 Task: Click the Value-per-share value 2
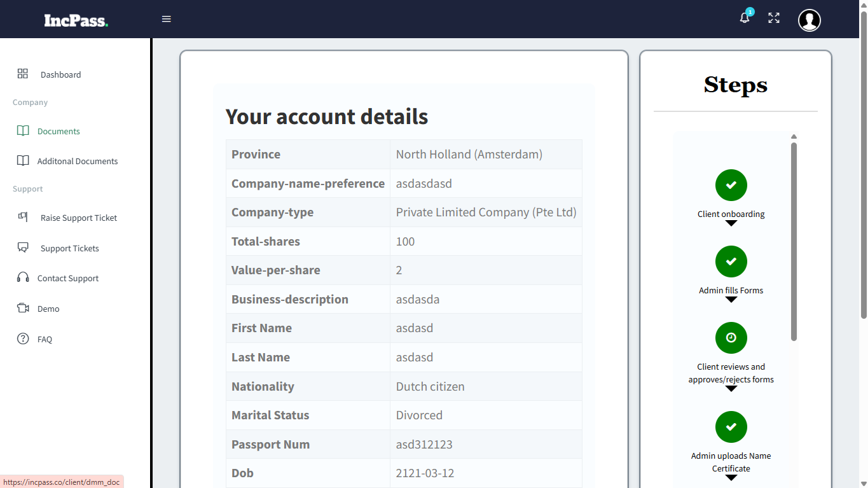click(399, 270)
